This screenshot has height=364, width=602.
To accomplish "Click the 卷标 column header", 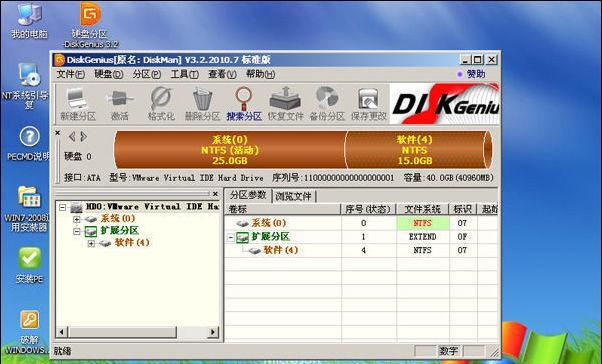I will (283, 209).
